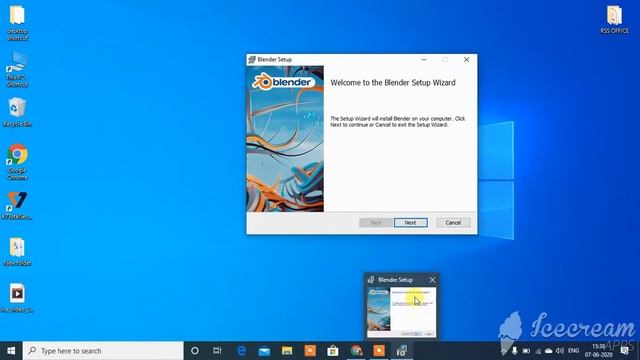Click the orange app icon beside File Explorer
The width and height of the screenshot is (640, 360).
[x=310, y=351]
